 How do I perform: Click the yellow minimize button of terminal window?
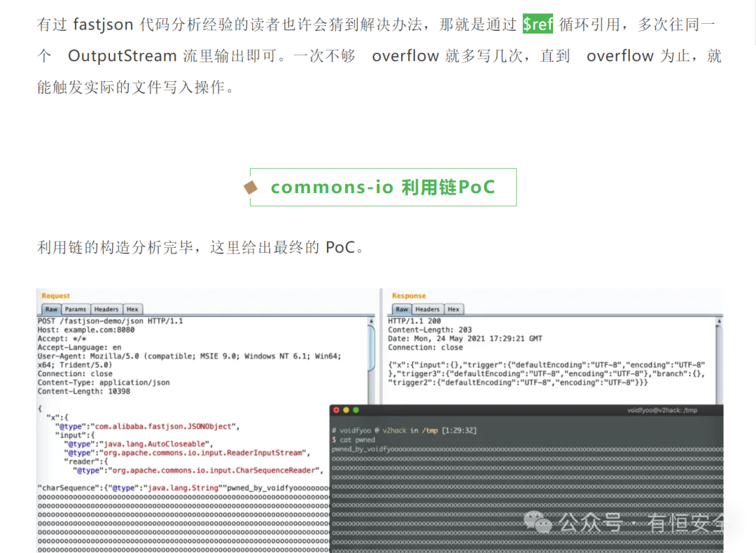tap(346, 409)
